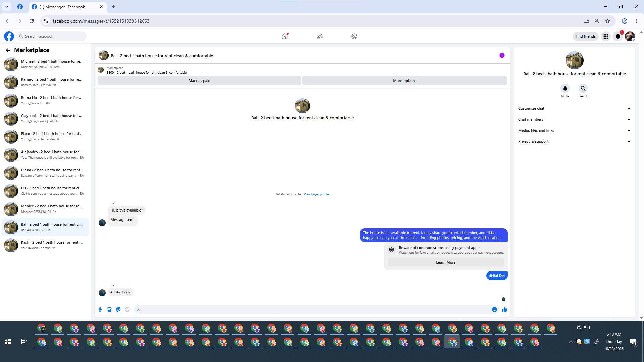The width and height of the screenshot is (644, 362).
Task: Open the View buyer profile link
Action: (x=316, y=194)
